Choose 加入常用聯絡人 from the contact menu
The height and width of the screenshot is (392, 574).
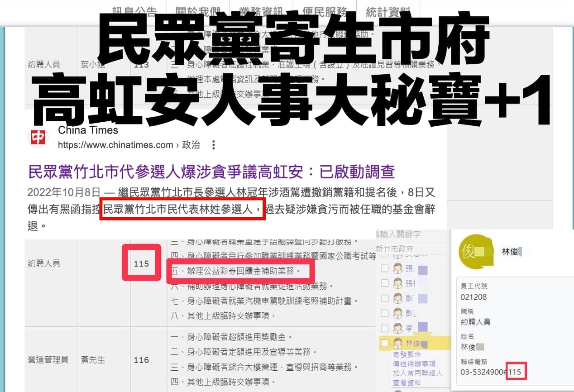(x=418, y=373)
